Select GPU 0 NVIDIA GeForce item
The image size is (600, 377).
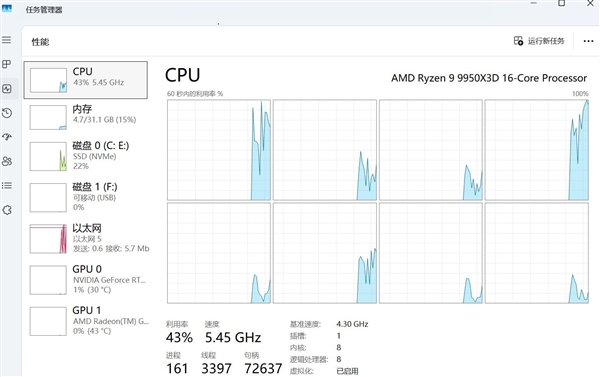point(86,280)
